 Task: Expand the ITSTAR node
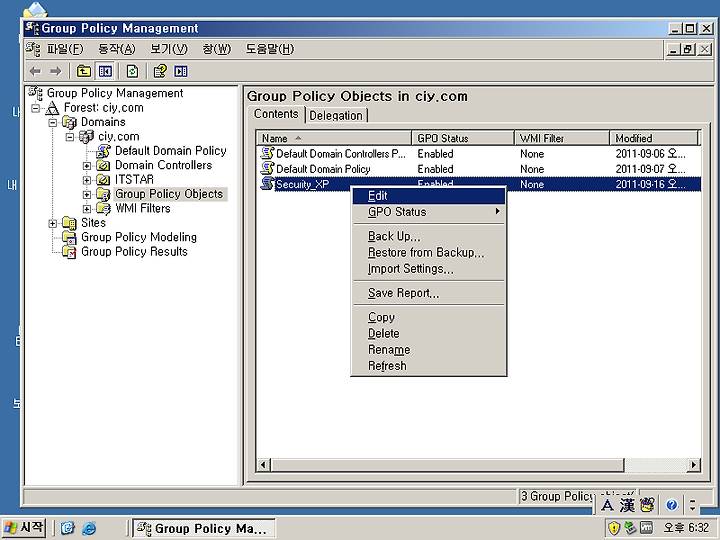tap(87, 180)
